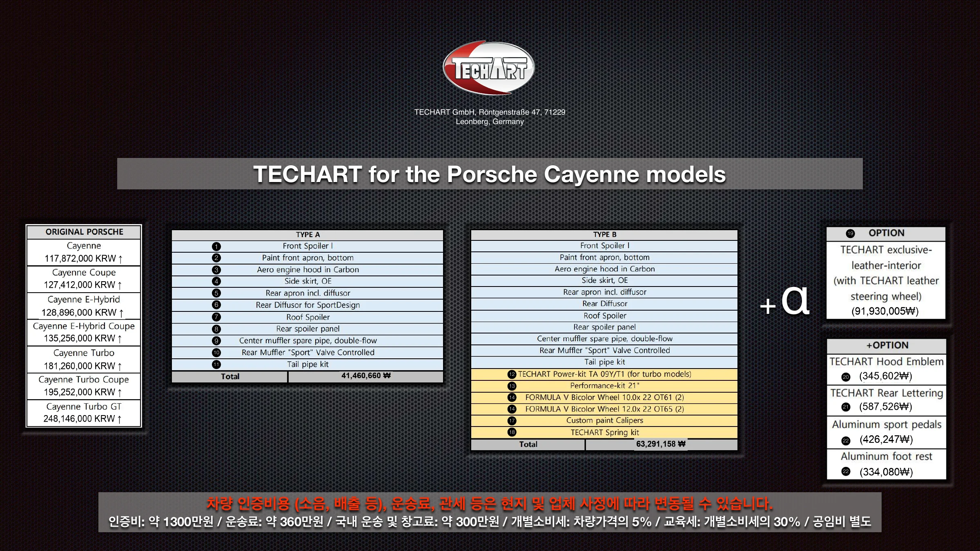Click Front Spoiler I in Type B table
The width and height of the screenshot is (980, 551).
pos(604,246)
